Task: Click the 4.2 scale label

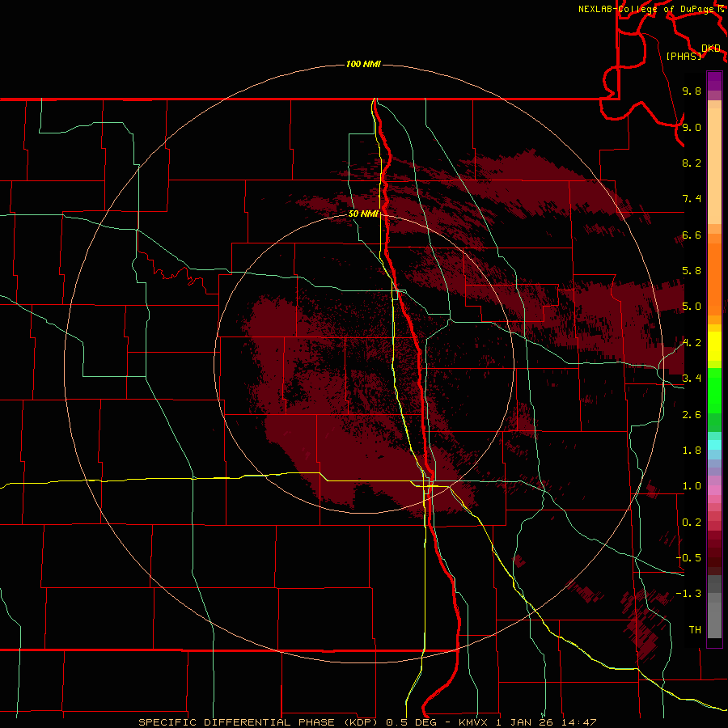Action: tap(692, 343)
